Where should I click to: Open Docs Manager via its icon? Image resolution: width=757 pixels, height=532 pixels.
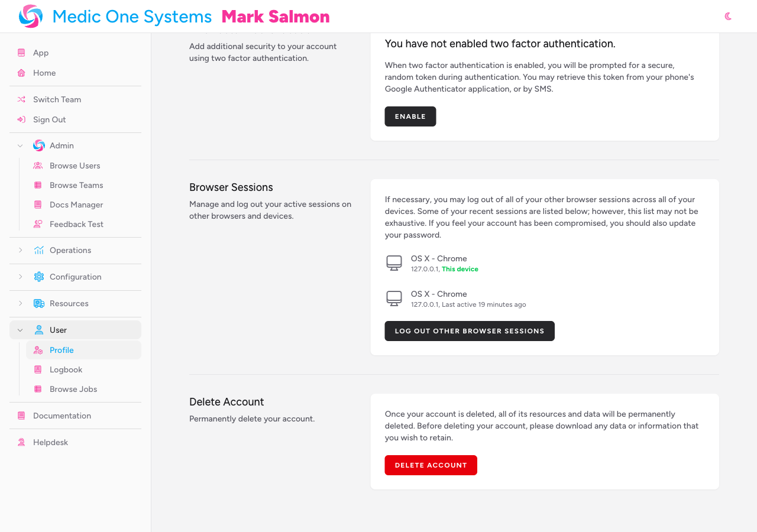(x=37, y=205)
